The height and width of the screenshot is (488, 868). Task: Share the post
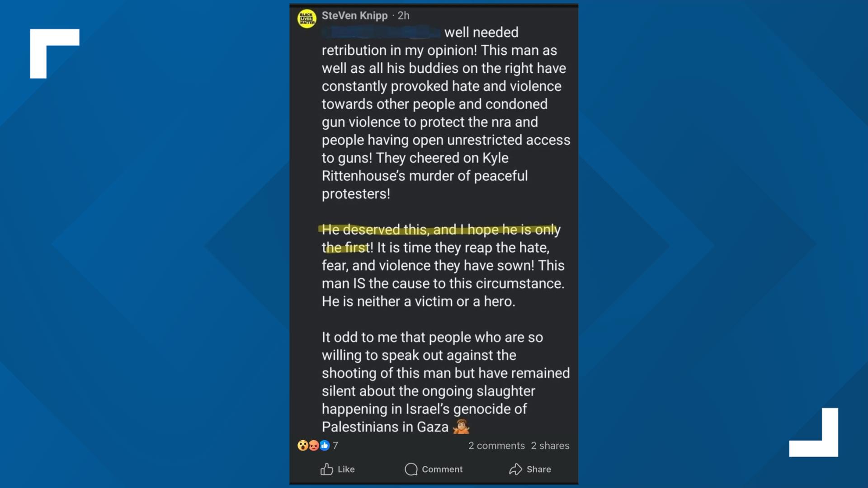531,469
